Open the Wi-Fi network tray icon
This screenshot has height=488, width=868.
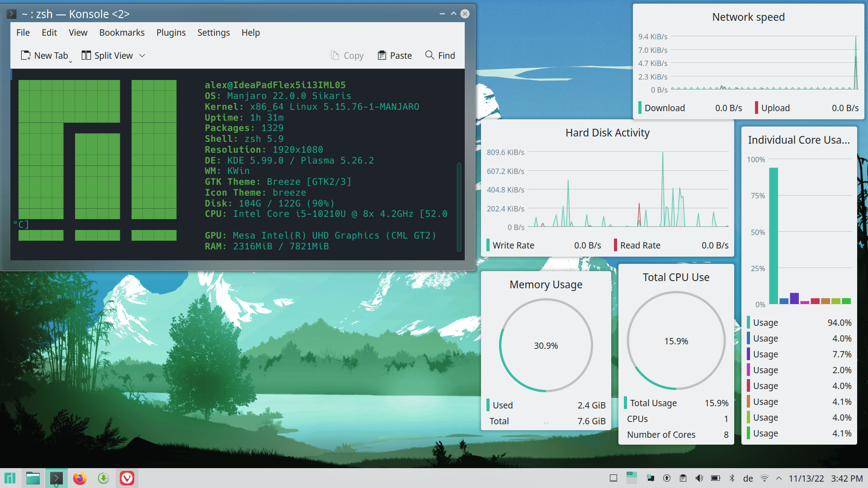pyautogui.click(x=764, y=478)
